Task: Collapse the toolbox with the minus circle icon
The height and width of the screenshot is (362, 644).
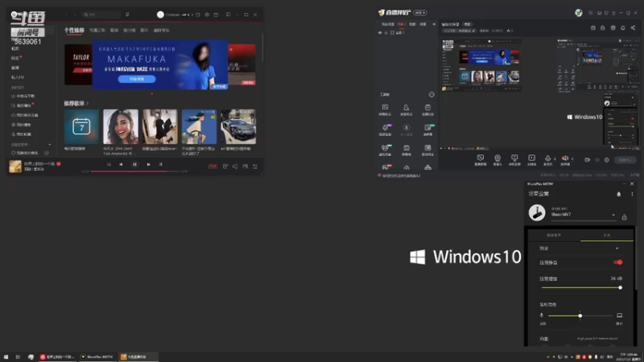Action: [x=431, y=94]
